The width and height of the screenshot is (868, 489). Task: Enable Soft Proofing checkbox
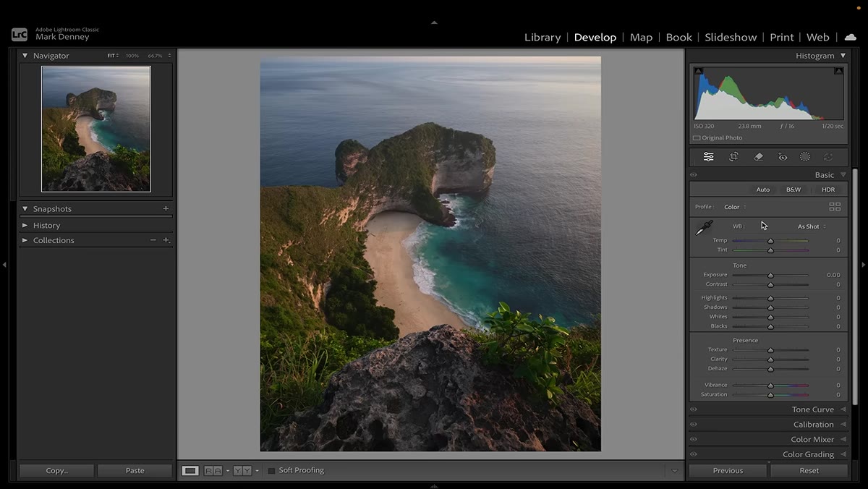point(271,471)
